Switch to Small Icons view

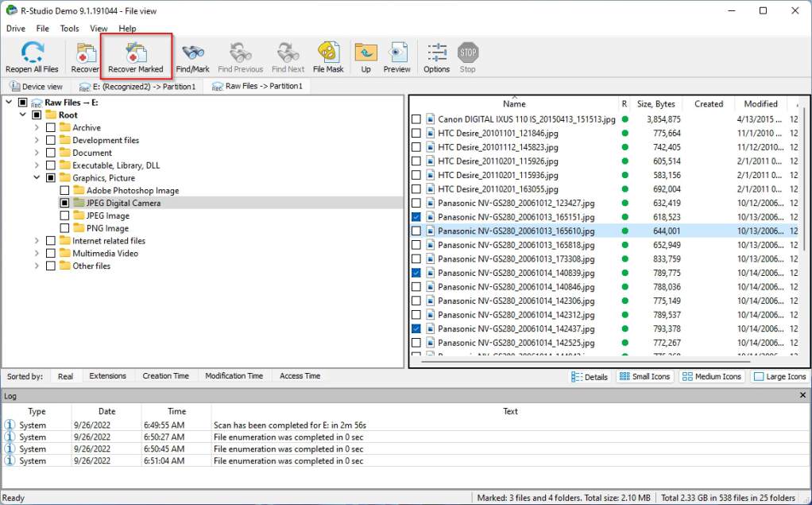[x=644, y=376]
